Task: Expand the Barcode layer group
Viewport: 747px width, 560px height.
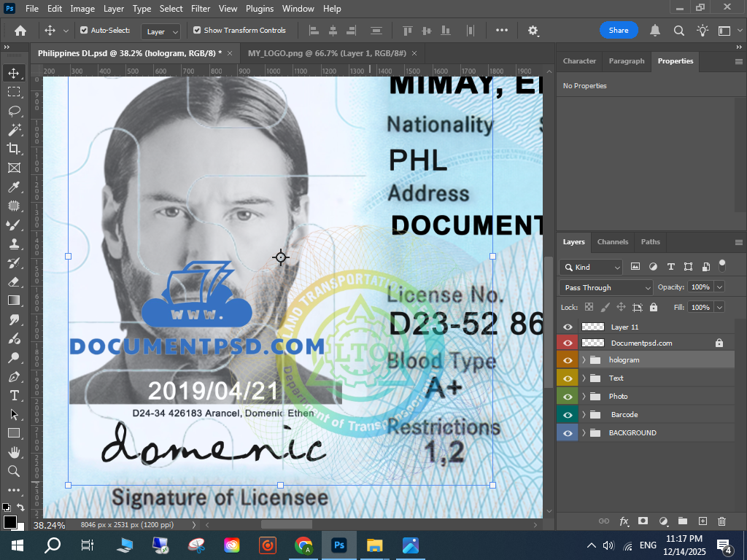Action: click(x=584, y=415)
